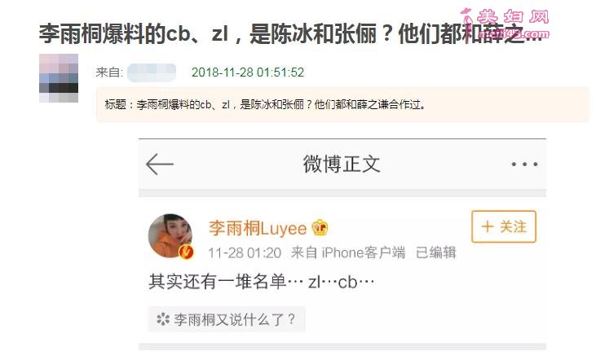Click the flower icon on topic tag
596x364 pixels.
163,319
